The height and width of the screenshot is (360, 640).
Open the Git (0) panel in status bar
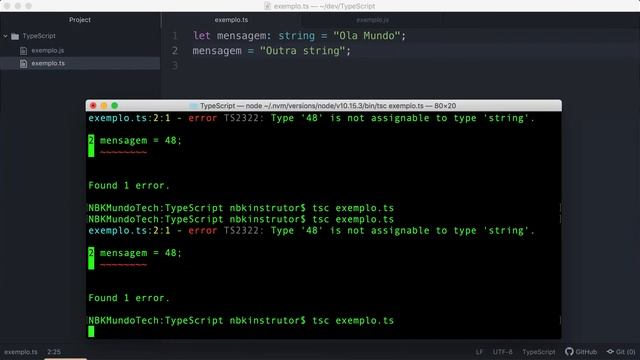click(621, 352)
